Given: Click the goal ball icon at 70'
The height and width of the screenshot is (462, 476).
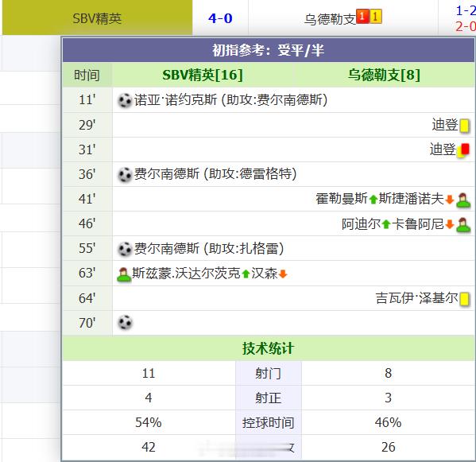Looking at the screenshot, I should click(x=125, y=323).
